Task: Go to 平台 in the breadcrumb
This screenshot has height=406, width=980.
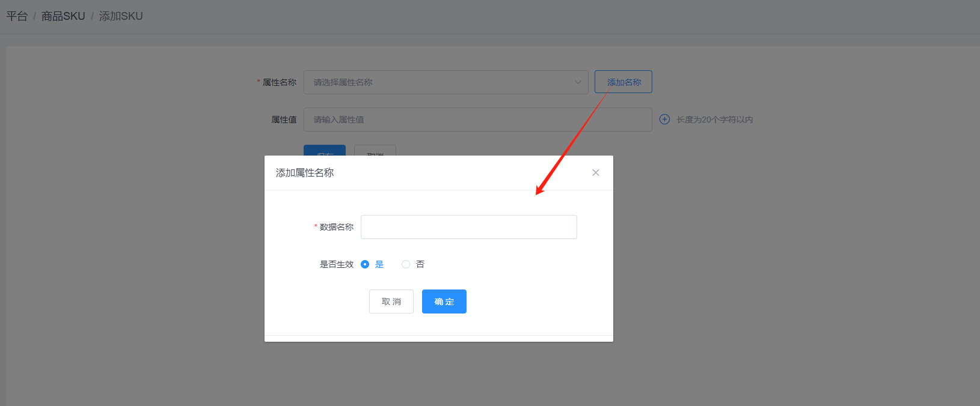Action: click(17, 16)
